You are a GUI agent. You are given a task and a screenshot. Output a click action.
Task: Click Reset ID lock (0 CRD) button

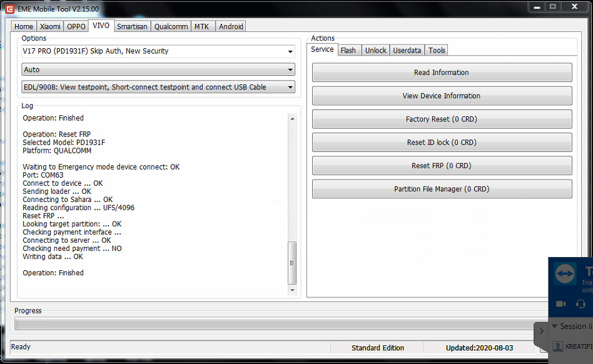point(442,143)
